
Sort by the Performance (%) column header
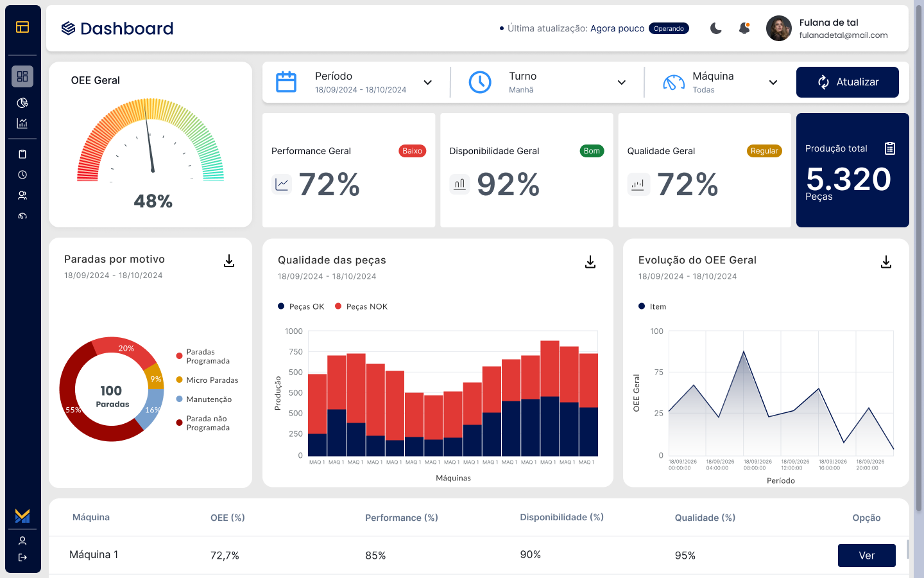[402, 518]
